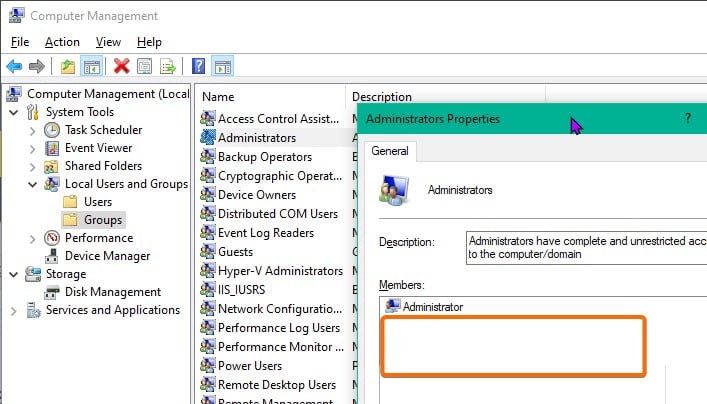
Task: Click the Computer Management title bar icon
Action: click(17, 15)
